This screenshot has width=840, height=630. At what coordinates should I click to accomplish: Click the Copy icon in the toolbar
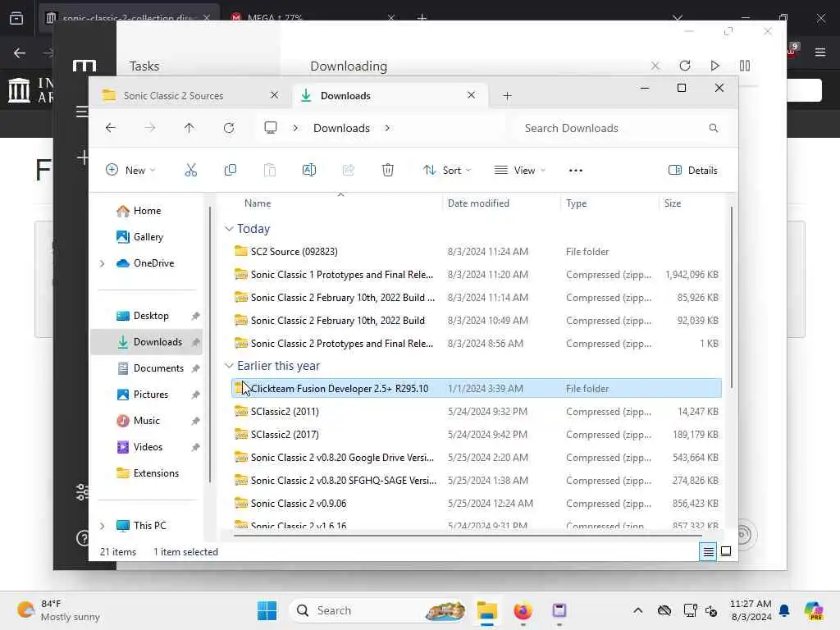pyautogui.click(x=231, y=171)
